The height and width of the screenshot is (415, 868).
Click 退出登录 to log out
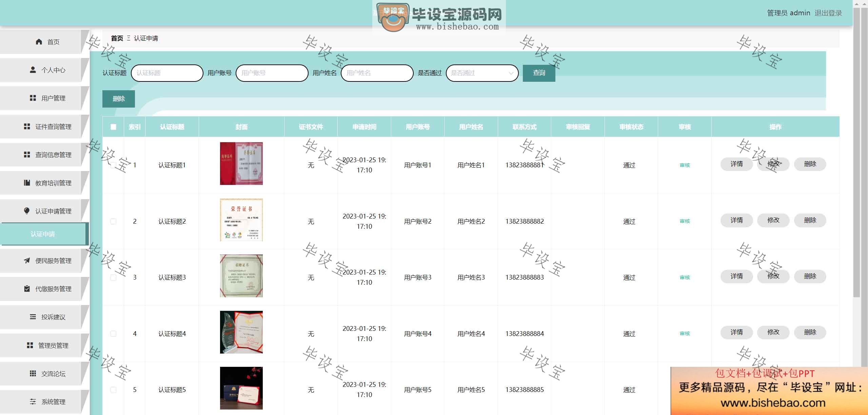(828, 13)
